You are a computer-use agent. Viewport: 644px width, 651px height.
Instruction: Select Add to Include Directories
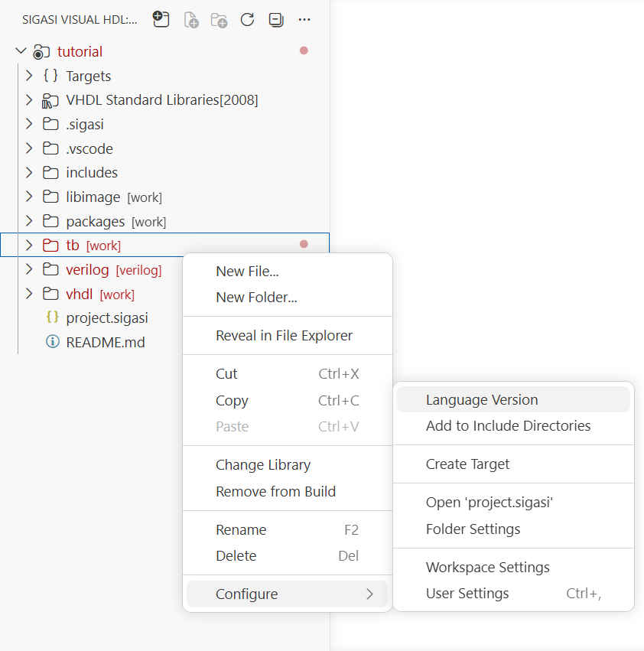click(x=514, y=425)
